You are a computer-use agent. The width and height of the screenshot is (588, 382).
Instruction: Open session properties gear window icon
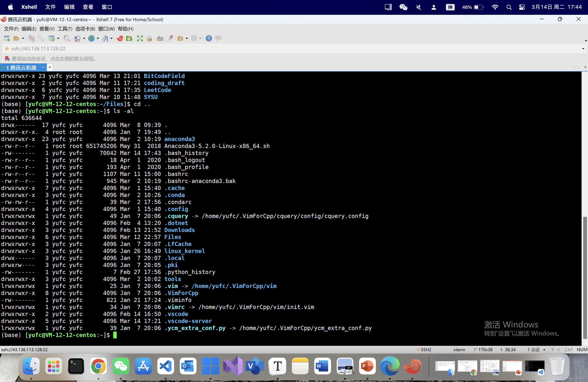(52, 38)
